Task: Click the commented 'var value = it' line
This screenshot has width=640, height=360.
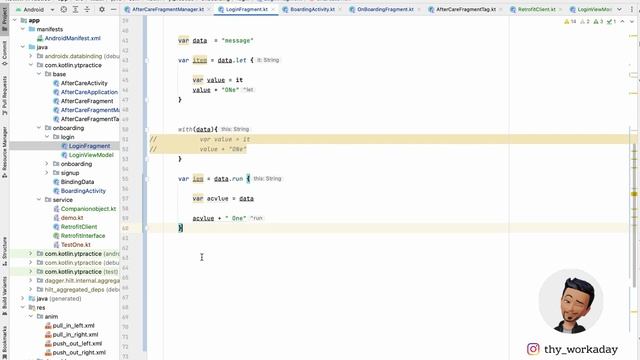Action: point(224,139)
